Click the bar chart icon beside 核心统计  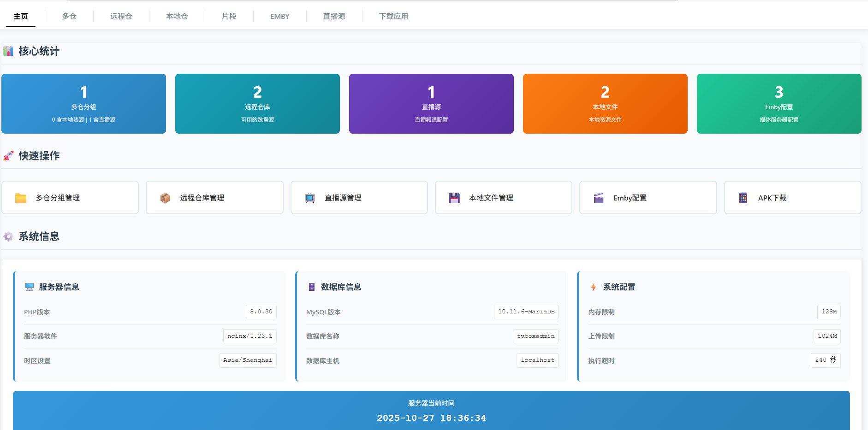click(x=8, y=51)
